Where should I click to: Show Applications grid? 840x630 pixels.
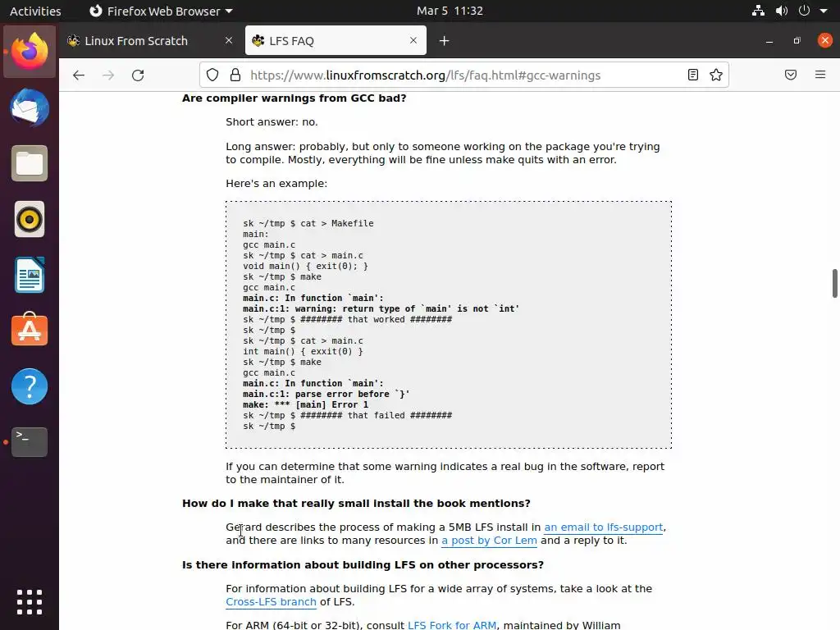coord(30,602)
